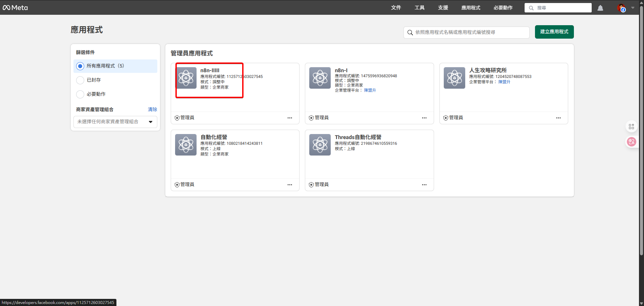Open the 人生攻略研究所 app icon
This screenshot has height=306, width=644.
click(454, 78)
